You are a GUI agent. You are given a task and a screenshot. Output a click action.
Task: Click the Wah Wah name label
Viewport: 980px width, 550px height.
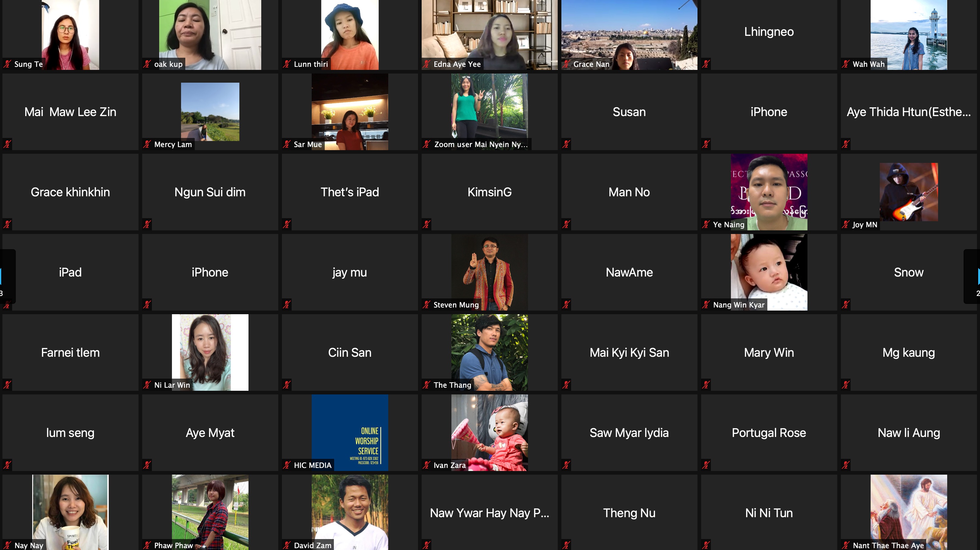coord(868,64)
